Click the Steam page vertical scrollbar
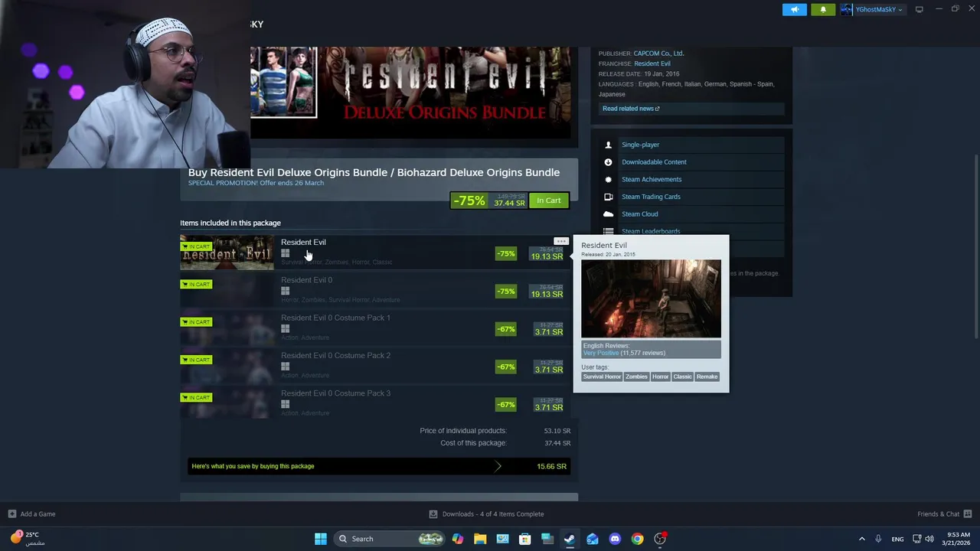 tap(975, 245)
